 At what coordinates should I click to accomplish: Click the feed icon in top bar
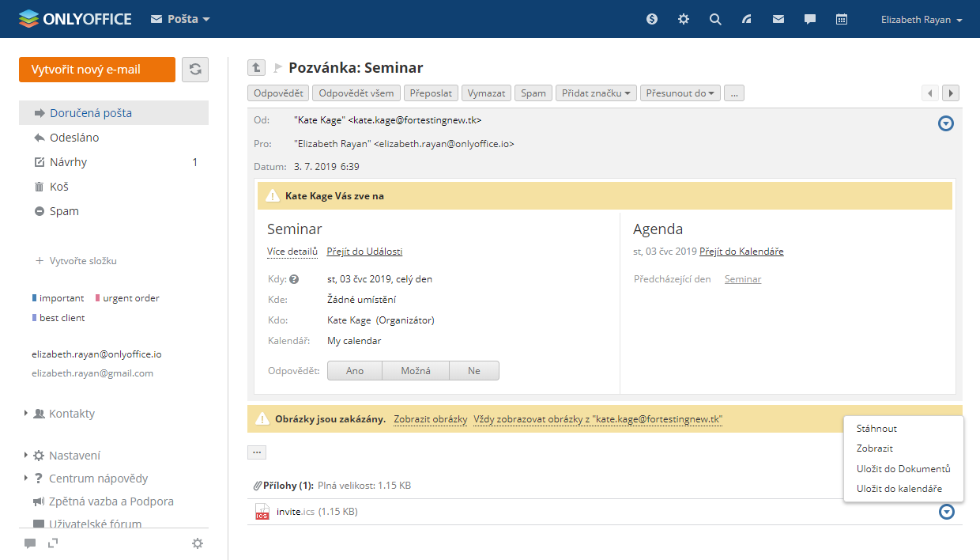(x=747, y=20)
